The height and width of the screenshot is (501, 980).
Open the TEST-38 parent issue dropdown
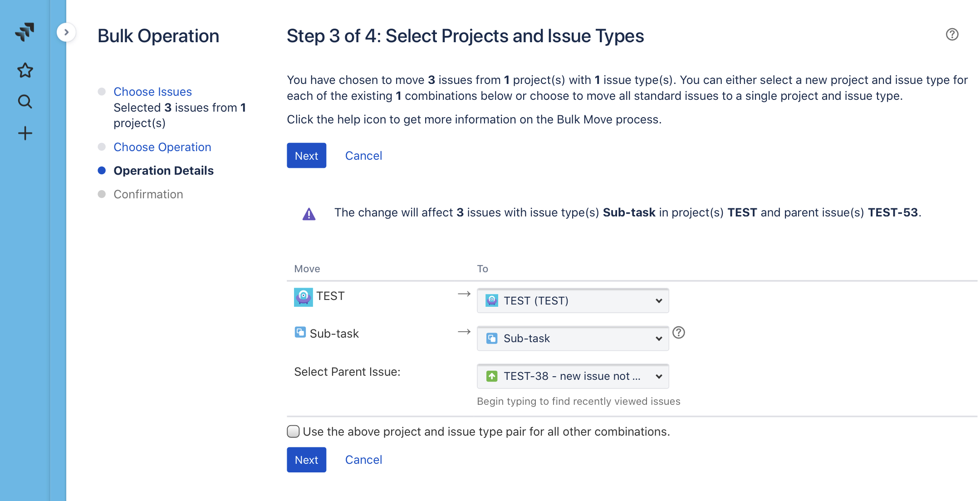coord(573,376)
